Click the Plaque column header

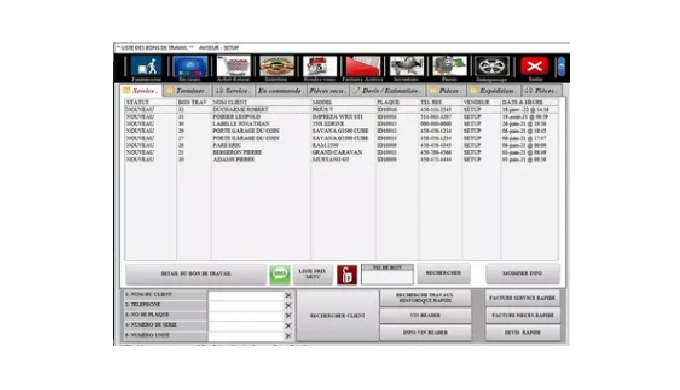click(397, 102)
